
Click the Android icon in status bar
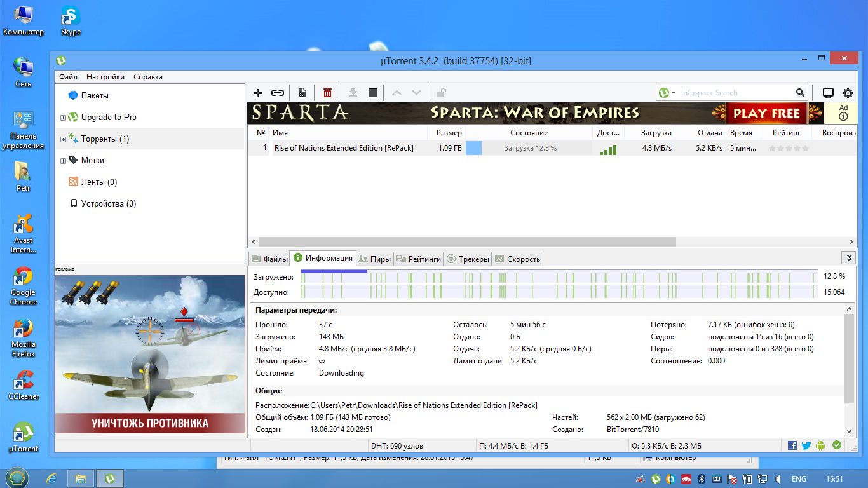point(821,445)
